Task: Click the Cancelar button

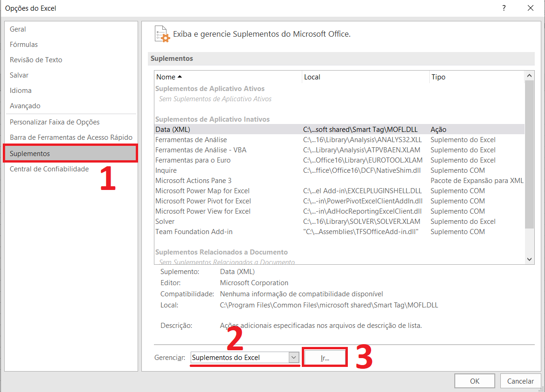Action: [x=520, y=381]
